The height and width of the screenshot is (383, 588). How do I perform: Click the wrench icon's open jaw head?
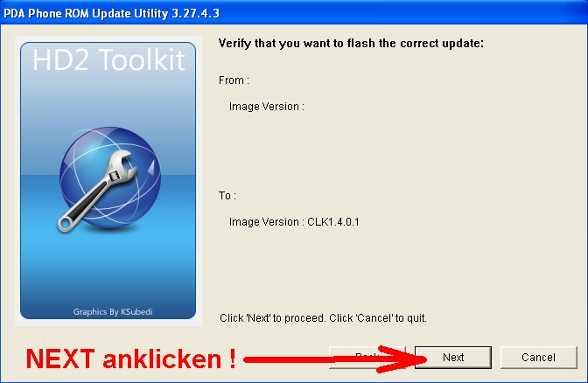coord(123,165)
